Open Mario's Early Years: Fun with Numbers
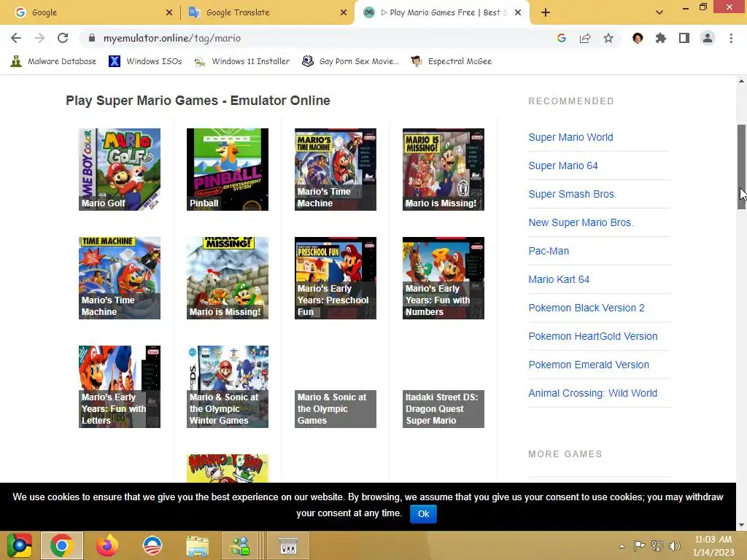This screenshot has height=560, width=747. point(443,278)
